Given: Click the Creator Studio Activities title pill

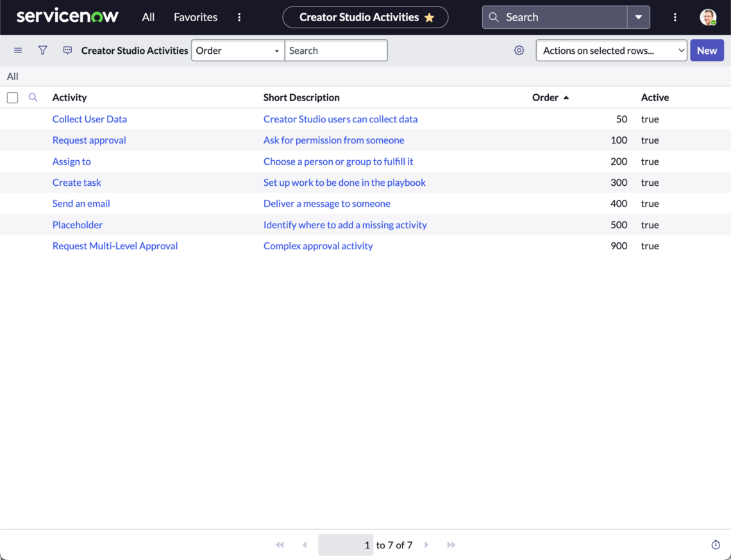Looking at the screenshot, I should click(365, 17).
